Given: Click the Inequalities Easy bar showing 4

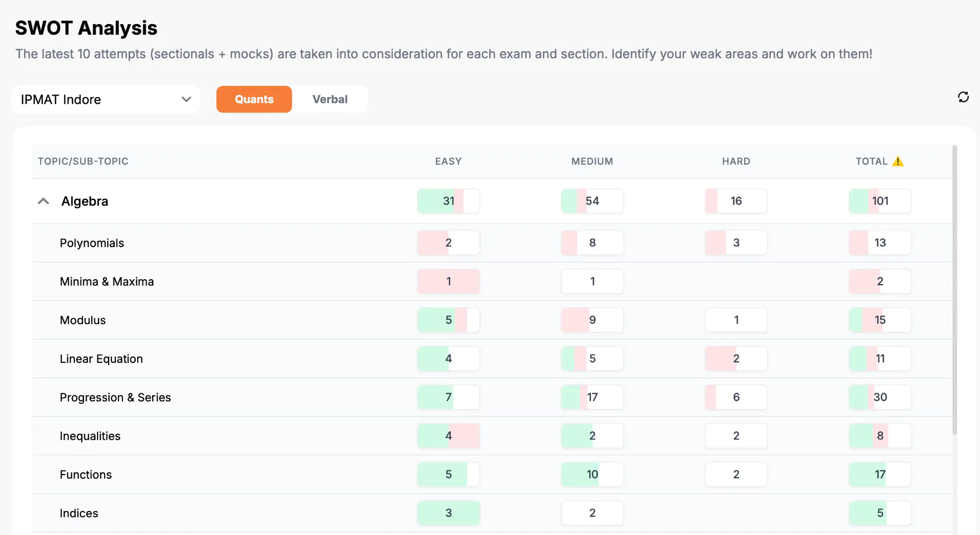Looking at the screenshot, I should click(449, 436).
